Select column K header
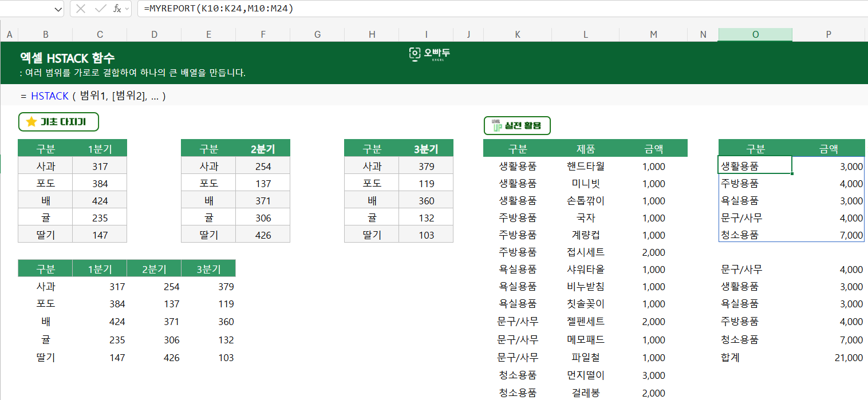 518,35
